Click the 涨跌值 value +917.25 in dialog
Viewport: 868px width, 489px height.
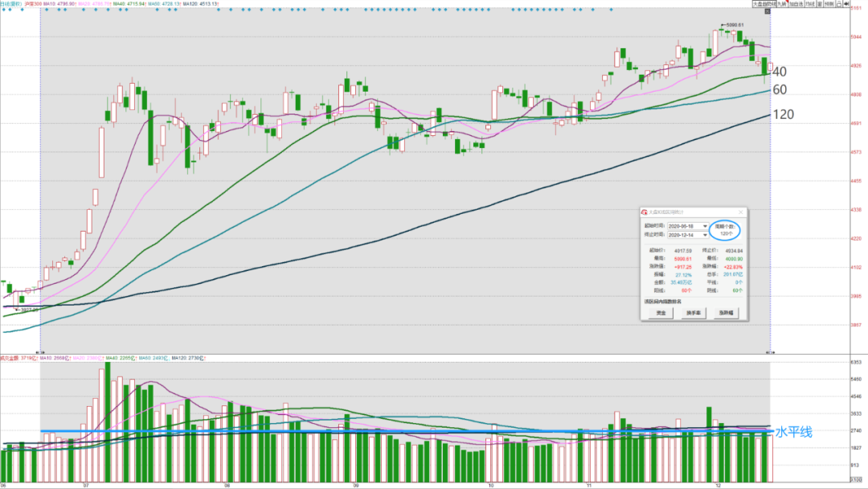pos(682,267)
